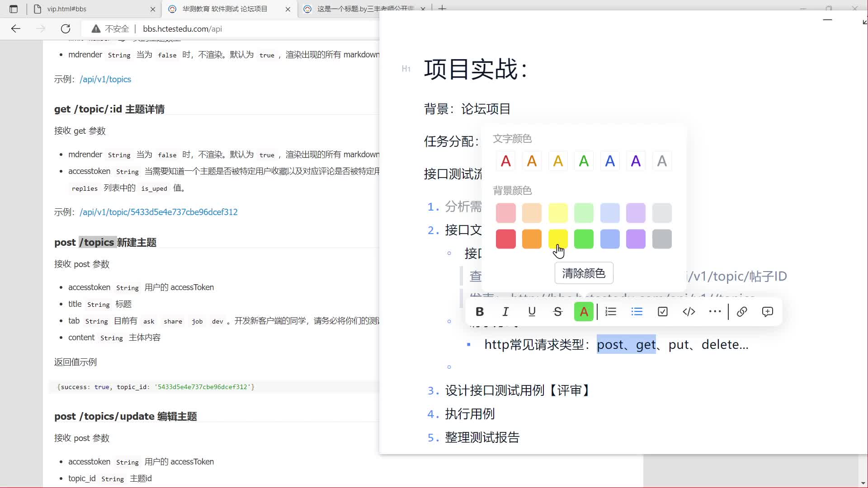Toggle bold formatting in the floating toolbar
Viewport: 868px width, 488px height.
480,312
